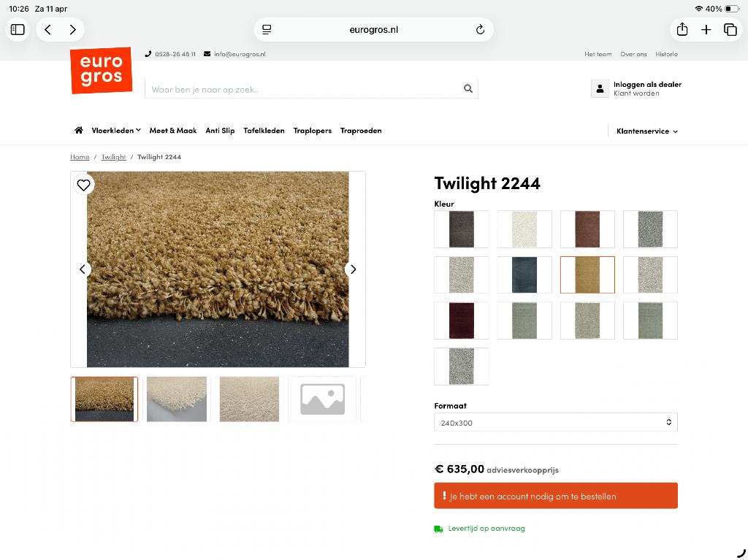Add the rug to favorites via heart icon
Screen dimensions: 748x560
83,185
